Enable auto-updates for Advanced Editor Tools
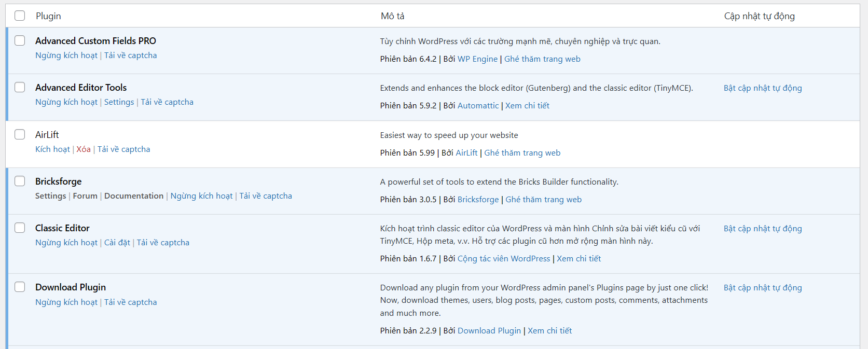868x349 pixels. (x=763, y=88)
